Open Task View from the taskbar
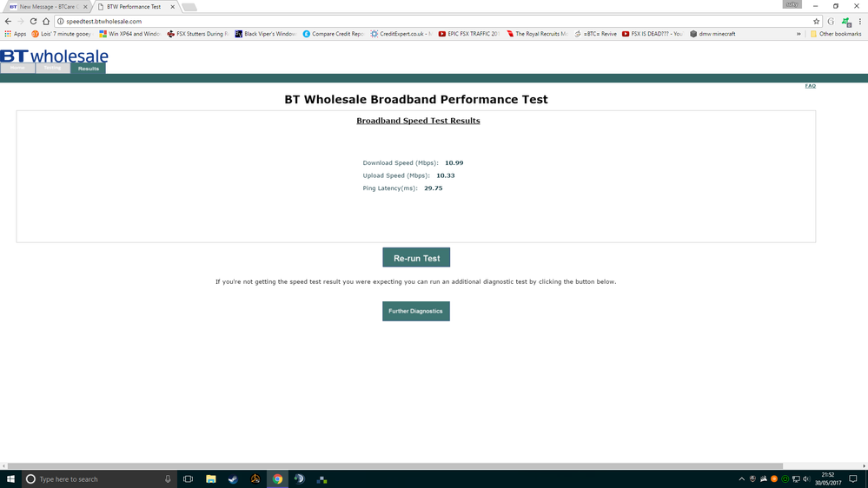Image resolution: width=868 pixels, height=488 pixels. click(189, 479)
